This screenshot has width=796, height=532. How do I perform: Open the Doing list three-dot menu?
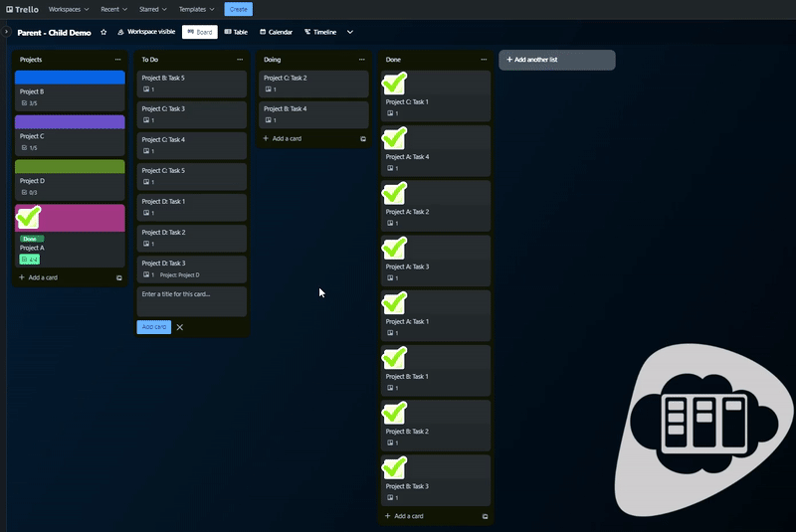(362, 60)
